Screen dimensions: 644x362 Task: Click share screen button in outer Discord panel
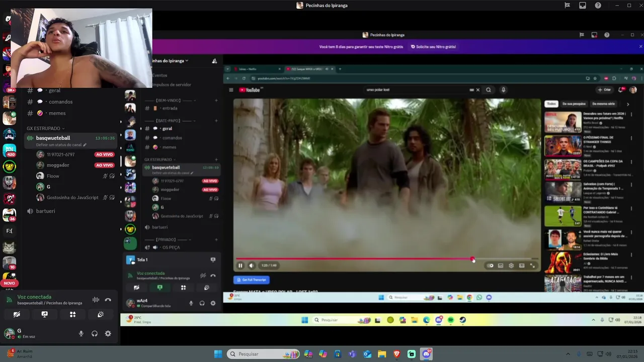tap(44, 314)
